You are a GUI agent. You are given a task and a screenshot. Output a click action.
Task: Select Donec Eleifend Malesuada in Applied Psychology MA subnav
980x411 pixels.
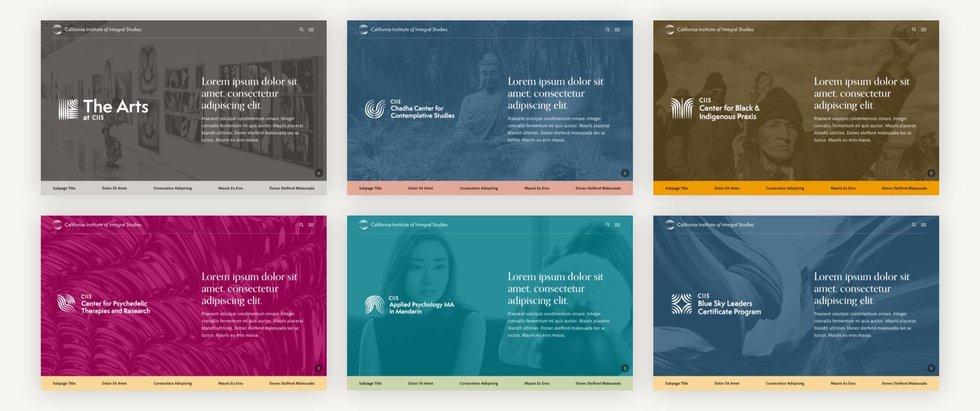point(598,383)
